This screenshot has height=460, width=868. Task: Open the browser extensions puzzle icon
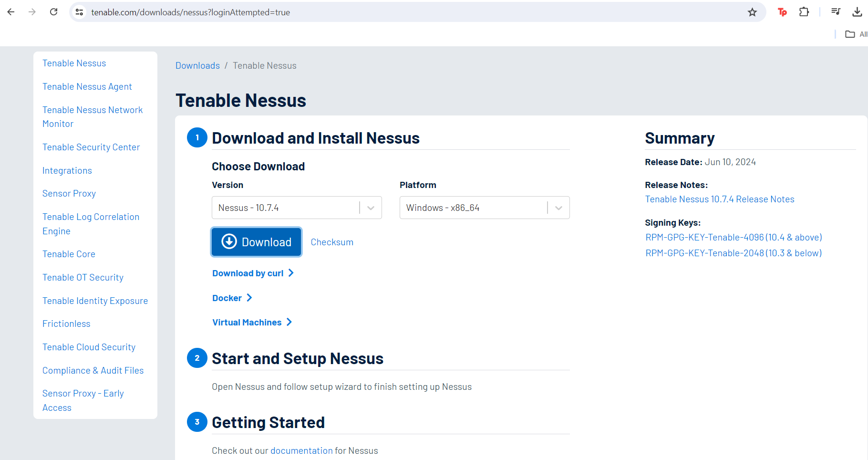pyautogui.click(x=804, y=12)
